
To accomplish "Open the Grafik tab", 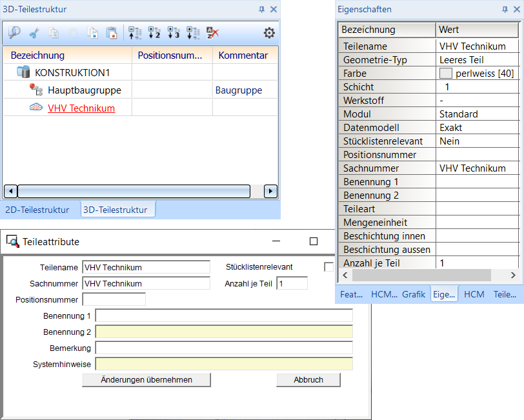I will pos(414,294).
